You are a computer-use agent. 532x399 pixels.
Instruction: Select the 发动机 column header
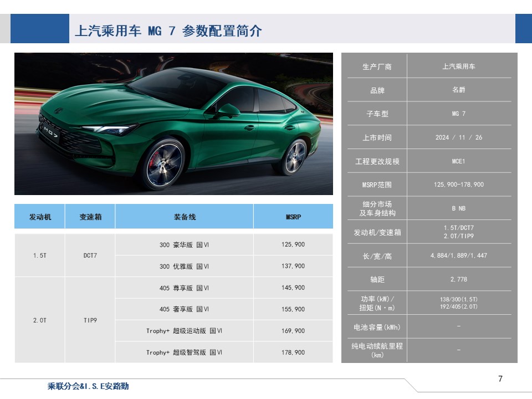(x=40, y=217)
